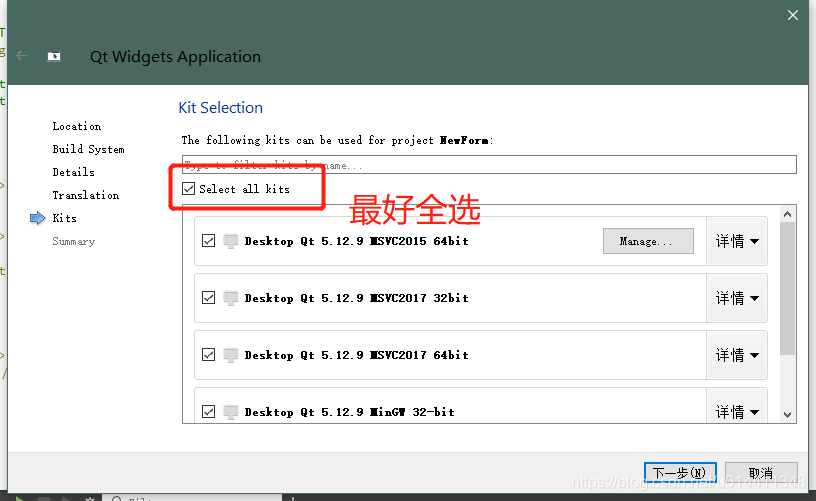Select the Build System wizard step
The height and width of the screenshot is (501, 816).
[88, 149]
